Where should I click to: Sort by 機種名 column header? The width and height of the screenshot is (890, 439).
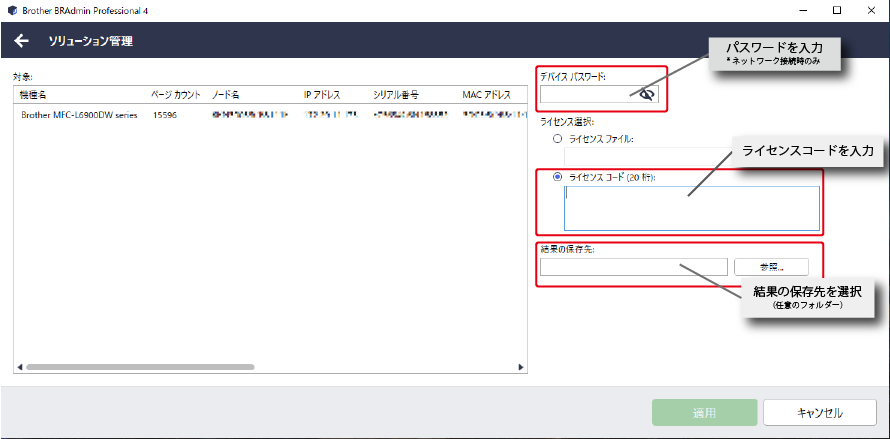(x=36, y=95)
